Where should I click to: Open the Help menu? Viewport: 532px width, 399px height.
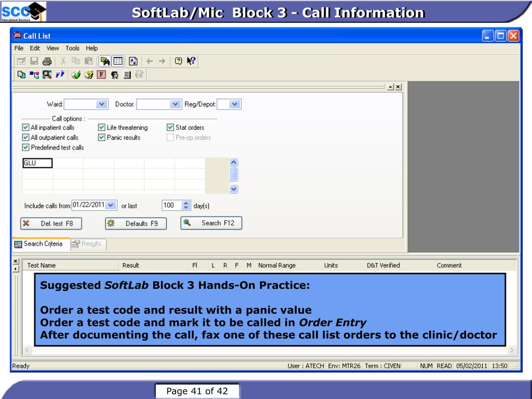coord(91,48)
